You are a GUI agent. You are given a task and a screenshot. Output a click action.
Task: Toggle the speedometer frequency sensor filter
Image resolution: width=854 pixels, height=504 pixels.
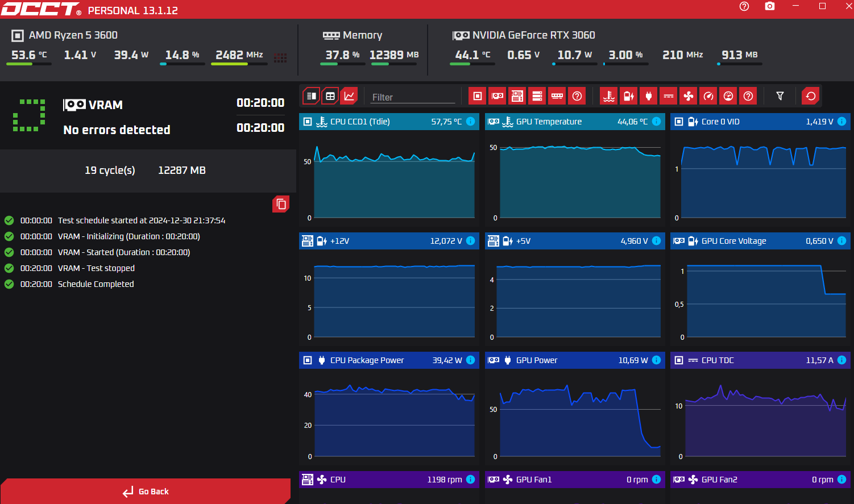click(708, 96)
